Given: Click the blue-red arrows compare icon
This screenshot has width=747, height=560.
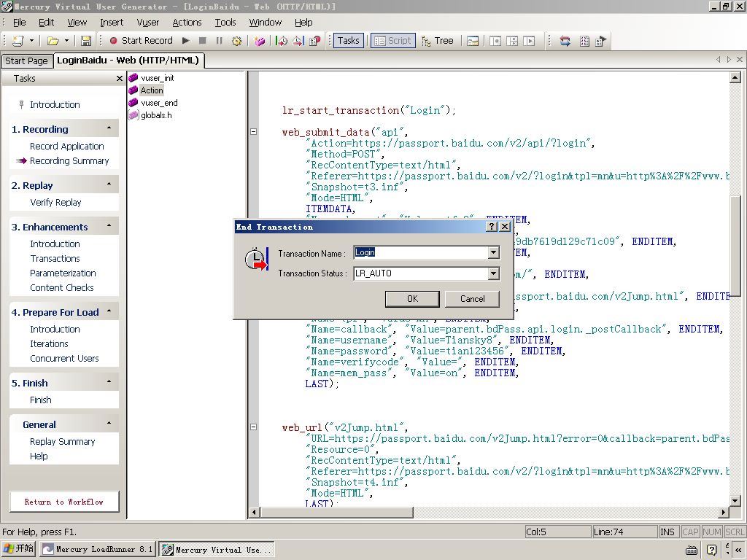Looking at the screenshot, I should tap(565, 41).
